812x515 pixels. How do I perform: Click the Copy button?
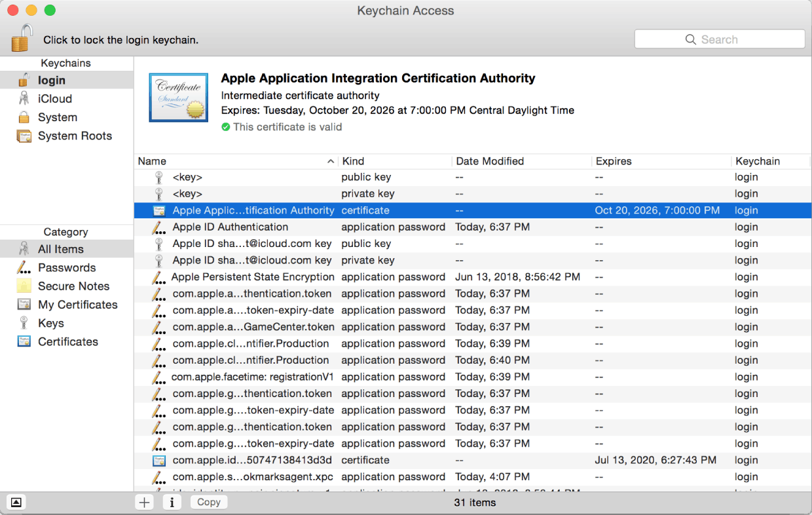tap(209, 502)
